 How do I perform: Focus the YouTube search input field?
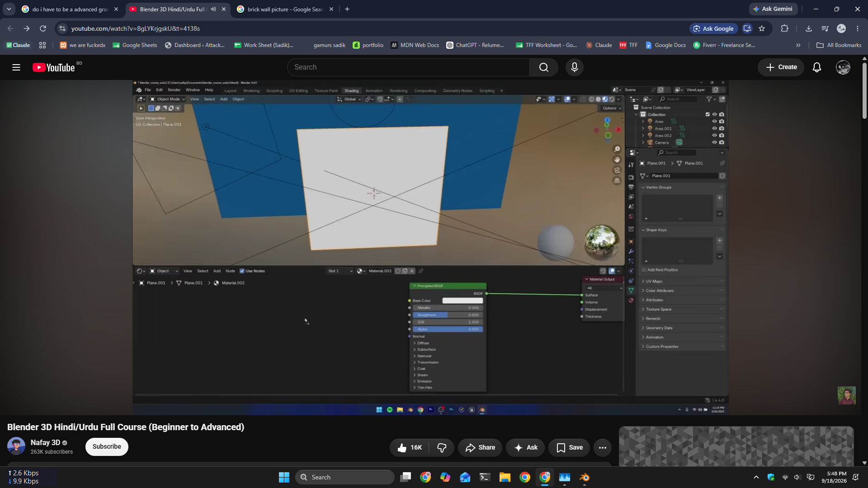[408, 67]
